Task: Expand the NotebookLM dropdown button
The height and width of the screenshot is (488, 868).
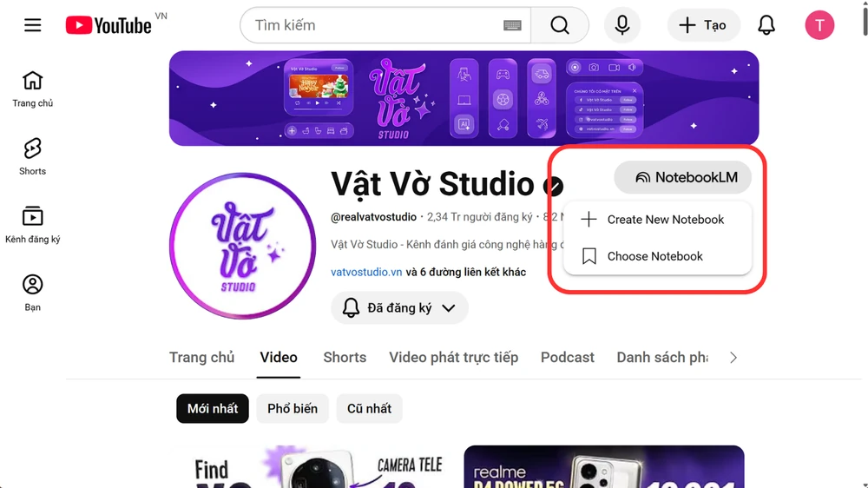Action: tap(683, 177)
